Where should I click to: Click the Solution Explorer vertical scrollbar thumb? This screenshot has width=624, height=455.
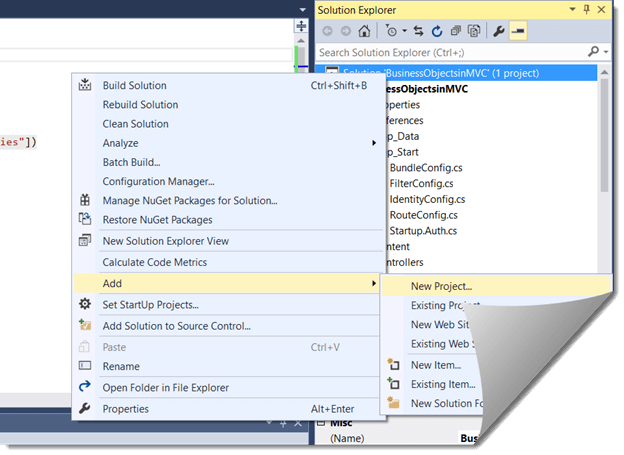point(604,135)
